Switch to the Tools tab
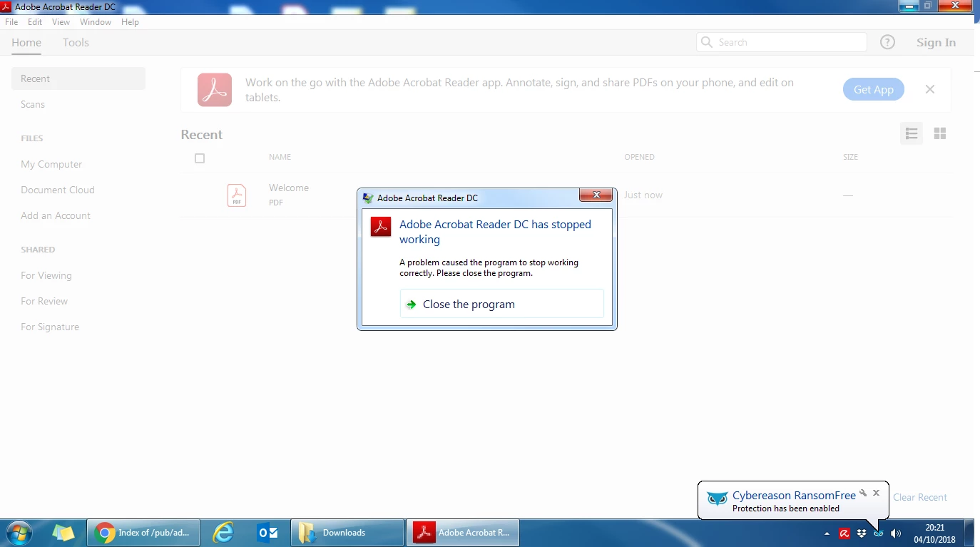The image size is (980, 547). (76, 43)
